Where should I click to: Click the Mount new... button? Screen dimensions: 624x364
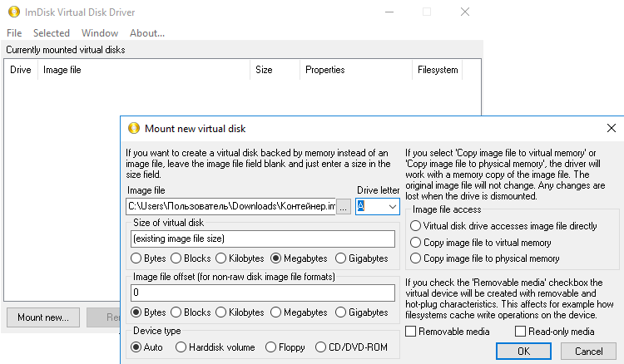(x=43, y=317)
